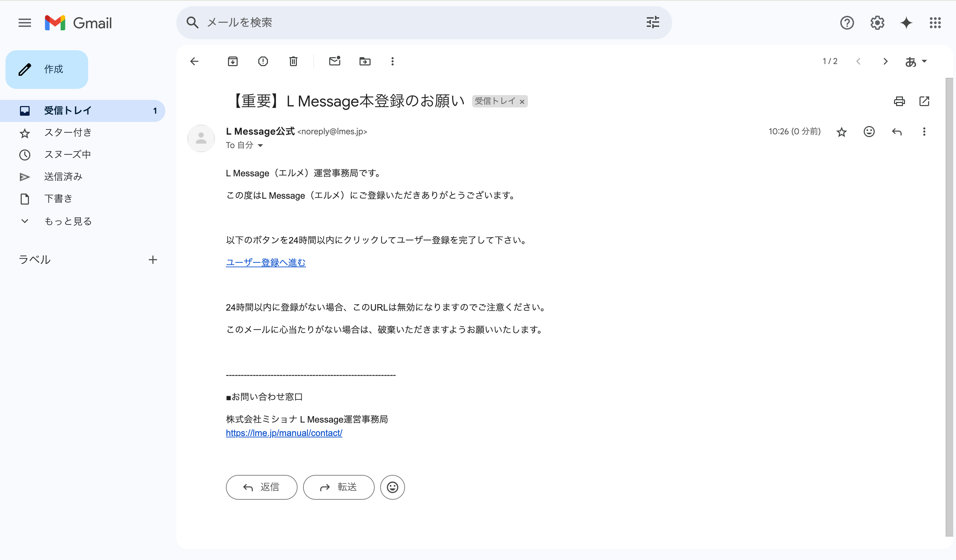Screen dimensions: 956x560
Task: Open the lme.jp/manual/contact link
Action: pyautogui.click(x=284, y=433)
